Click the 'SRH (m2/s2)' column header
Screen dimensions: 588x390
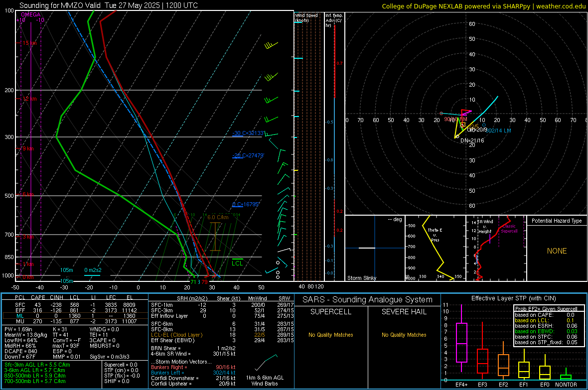click(x=191, y=298)
